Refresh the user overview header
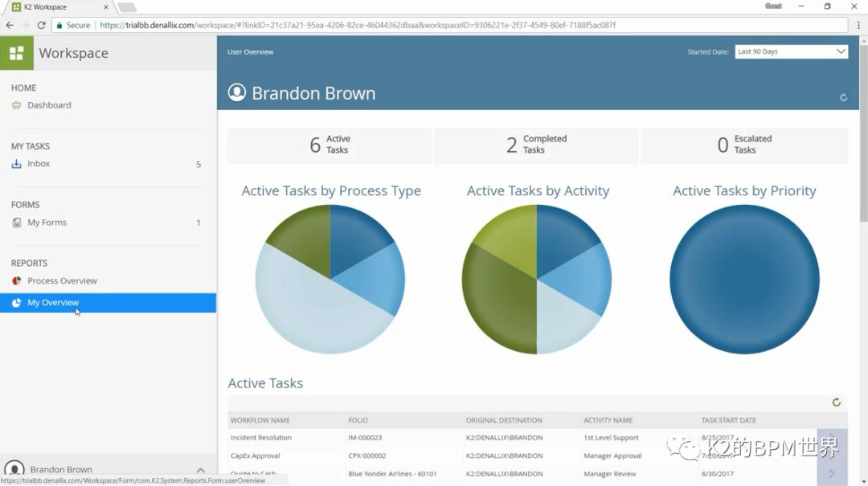The height and width of the screenshot is (486, 868). tap(844, 97)
